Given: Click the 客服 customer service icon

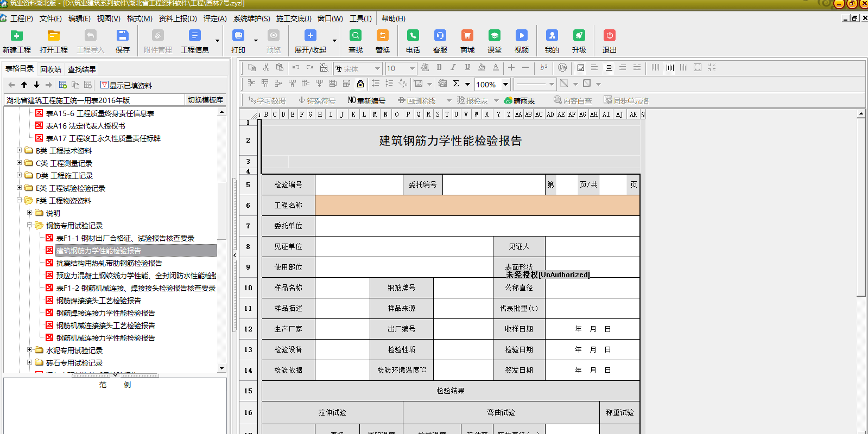Looking at the screenshot, I should (x=440, y=36).
